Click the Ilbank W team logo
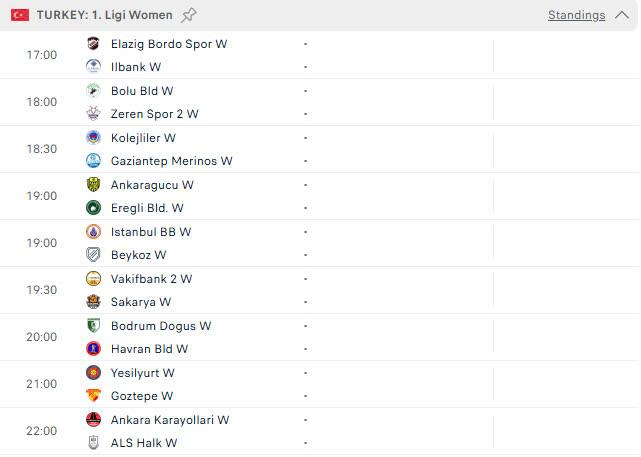This screenshot has height=457, width=641. tap(93, 66)
